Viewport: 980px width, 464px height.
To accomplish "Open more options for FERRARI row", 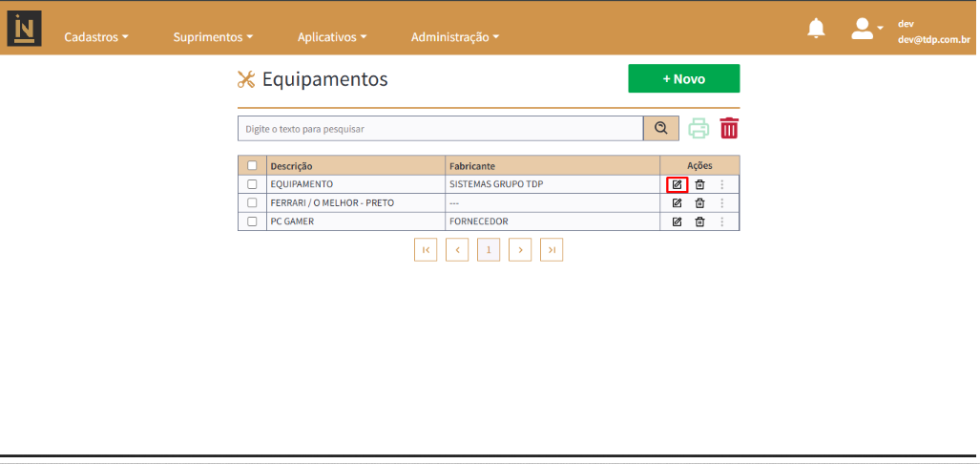I will point(722,203).
